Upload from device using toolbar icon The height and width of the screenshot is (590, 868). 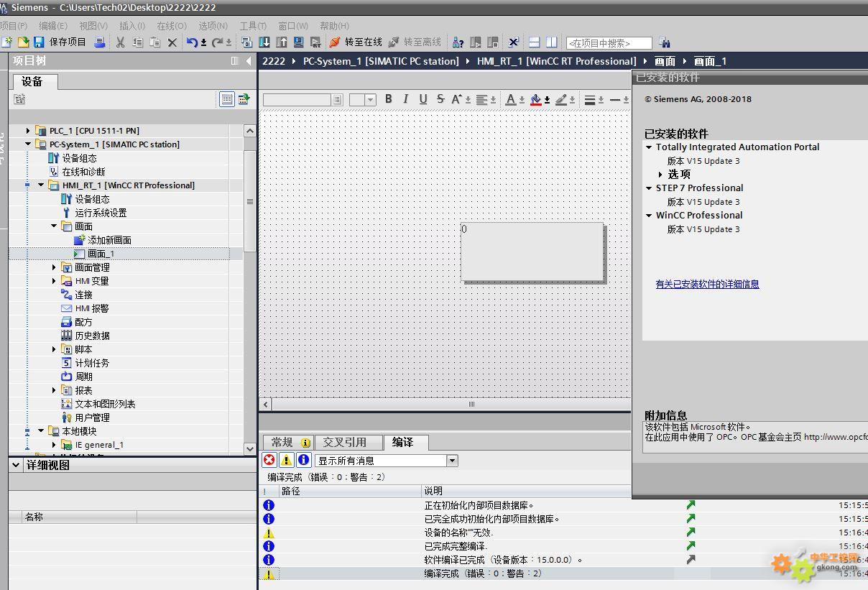(x=282, y=42)
